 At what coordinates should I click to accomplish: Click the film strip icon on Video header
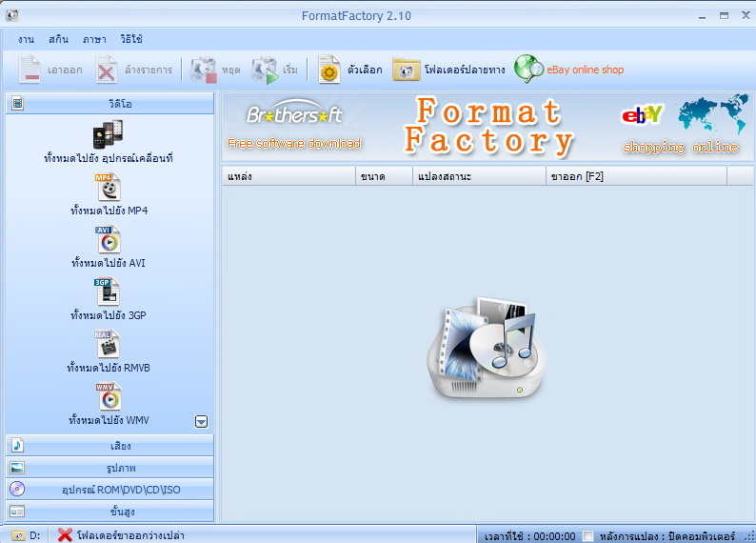tap(18, 103)
